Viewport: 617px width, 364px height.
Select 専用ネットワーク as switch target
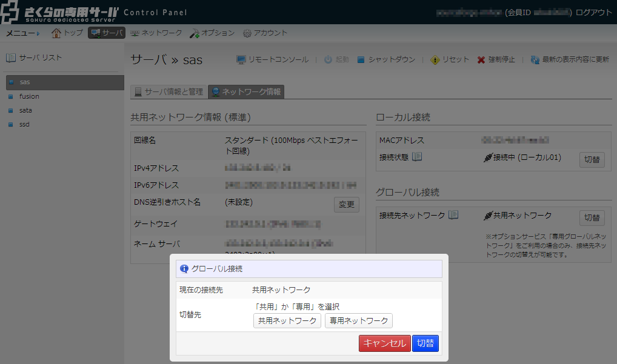click(358, 320)
